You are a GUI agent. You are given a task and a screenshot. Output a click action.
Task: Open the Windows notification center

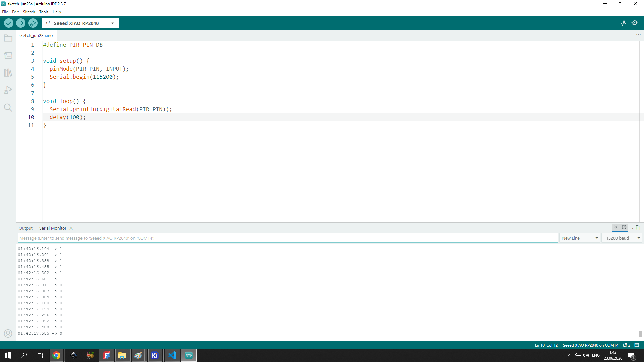[632, 356]
